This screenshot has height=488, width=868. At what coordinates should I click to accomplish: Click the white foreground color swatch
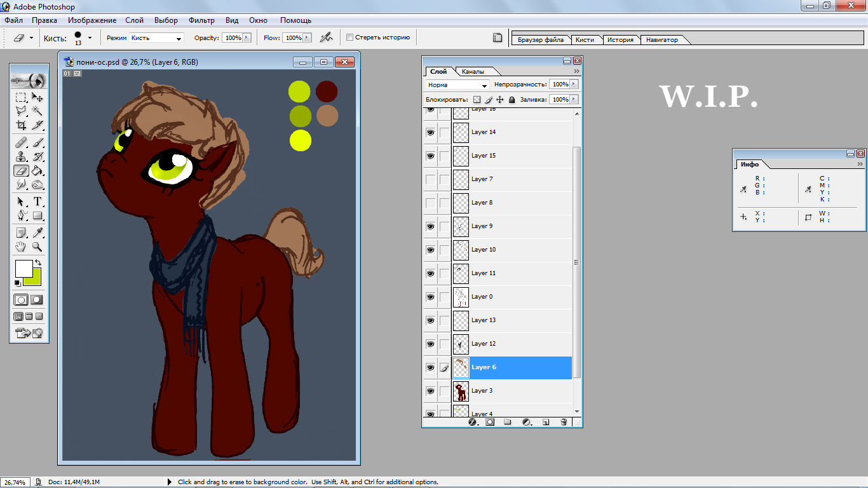pyautogui.click(x=24, y=268)
